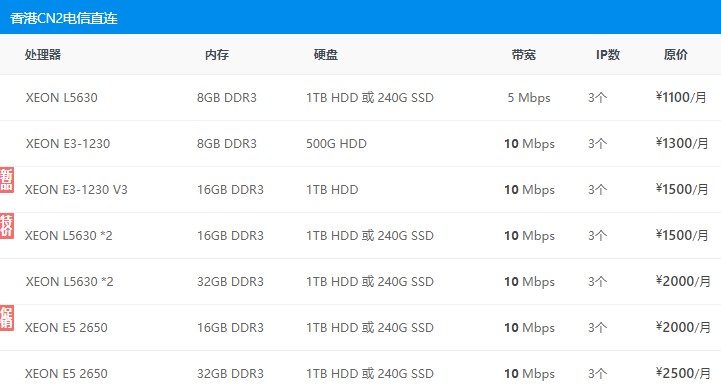
Task: Select the XEON L5630 8GB row
Action: pyautogui.click(x=360, y=98)
